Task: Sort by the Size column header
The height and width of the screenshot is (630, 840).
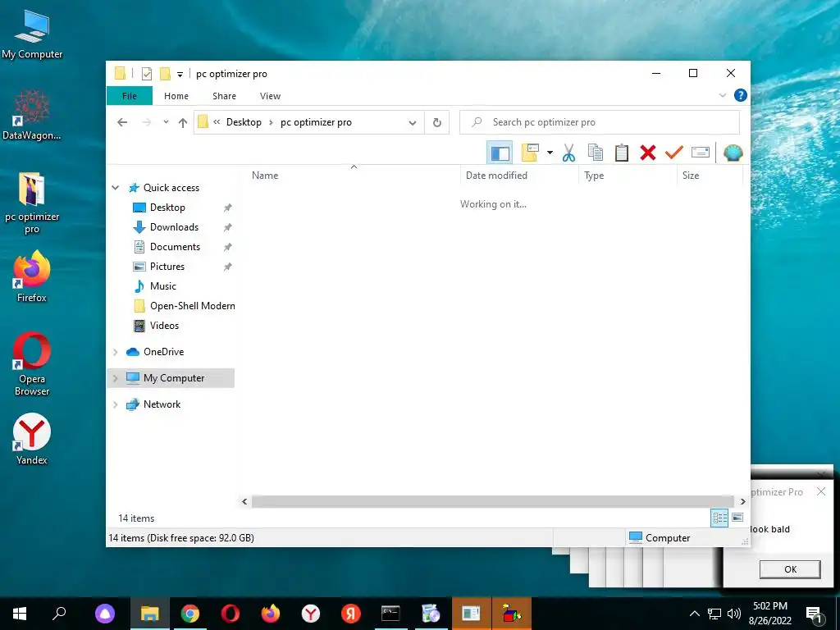Action: [710, 176]
